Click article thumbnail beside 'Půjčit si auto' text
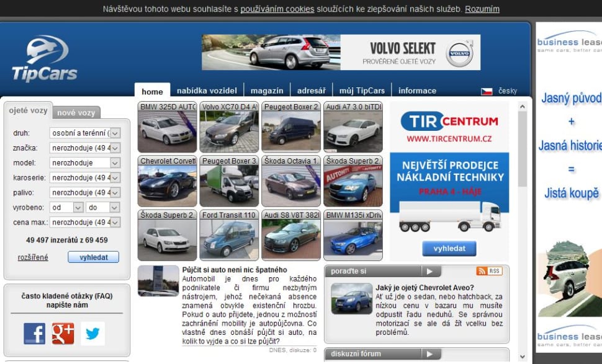 tap(158, 281)
